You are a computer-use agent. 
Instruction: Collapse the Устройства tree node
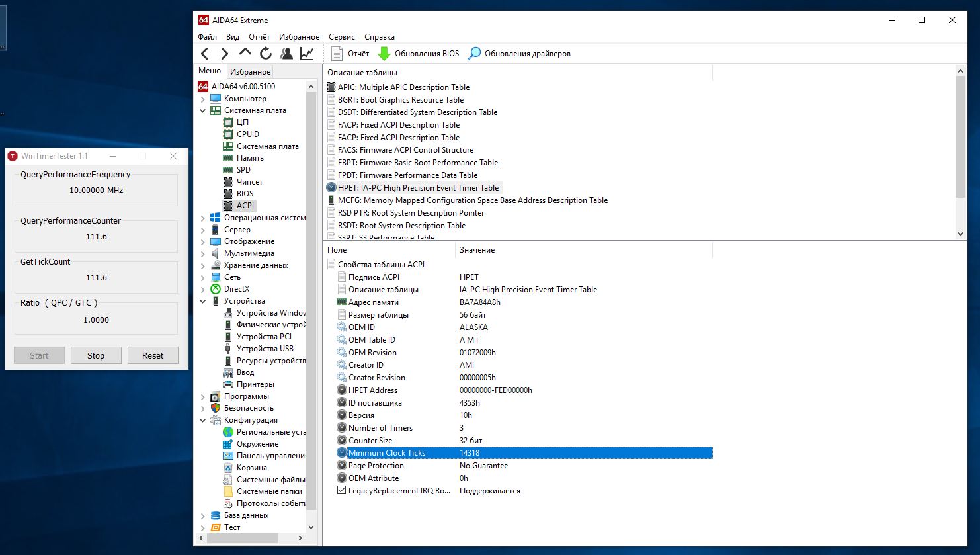pyautogui.click(x=203, y=301)
